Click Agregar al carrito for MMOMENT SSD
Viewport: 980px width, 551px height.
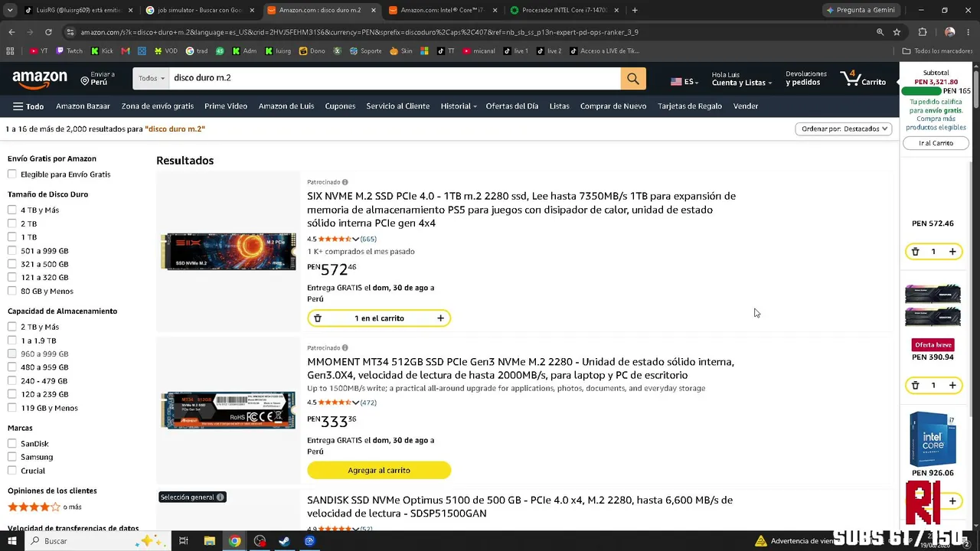(379, 471)
